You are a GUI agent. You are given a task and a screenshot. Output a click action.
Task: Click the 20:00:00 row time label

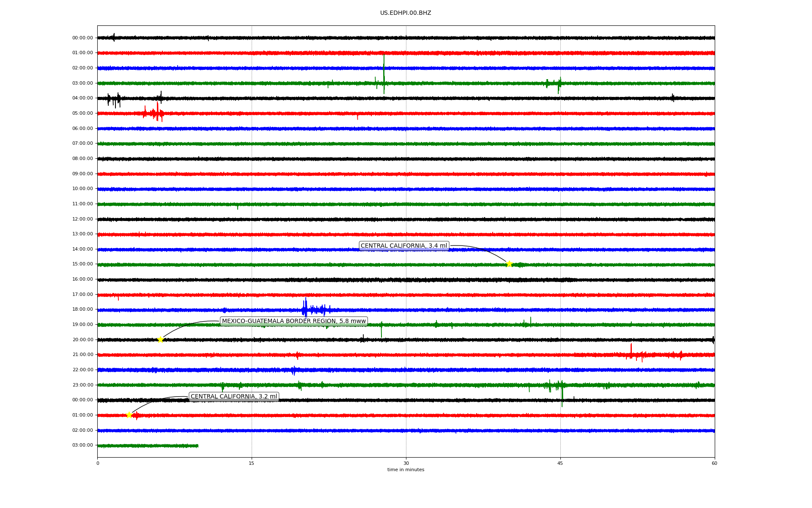coord(82,340)
